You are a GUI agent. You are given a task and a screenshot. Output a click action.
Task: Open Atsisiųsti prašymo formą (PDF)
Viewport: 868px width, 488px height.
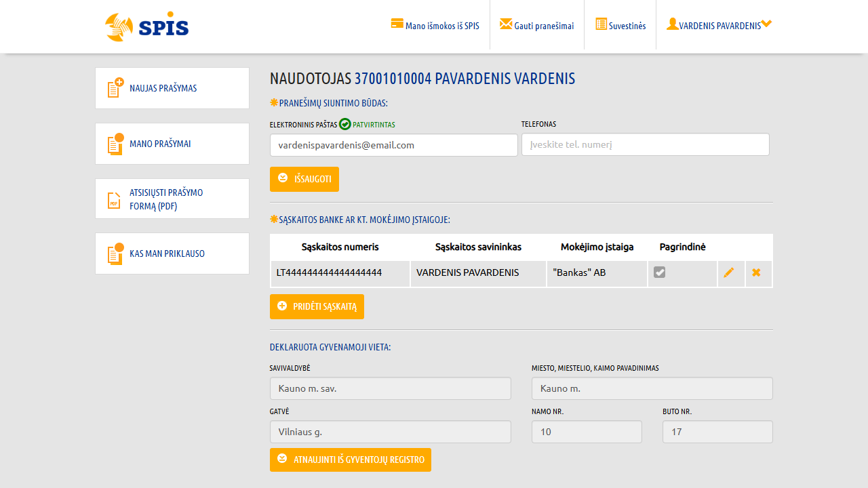coord(172,199)
